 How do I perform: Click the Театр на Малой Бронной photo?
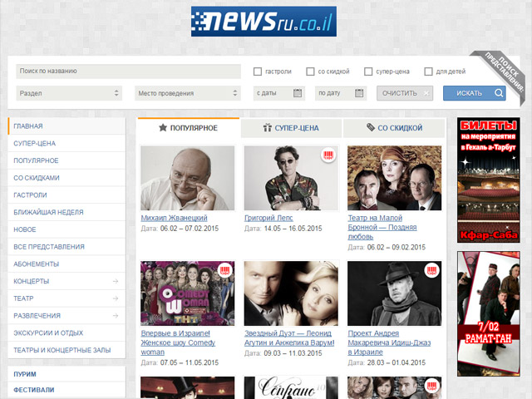point(395,178)
